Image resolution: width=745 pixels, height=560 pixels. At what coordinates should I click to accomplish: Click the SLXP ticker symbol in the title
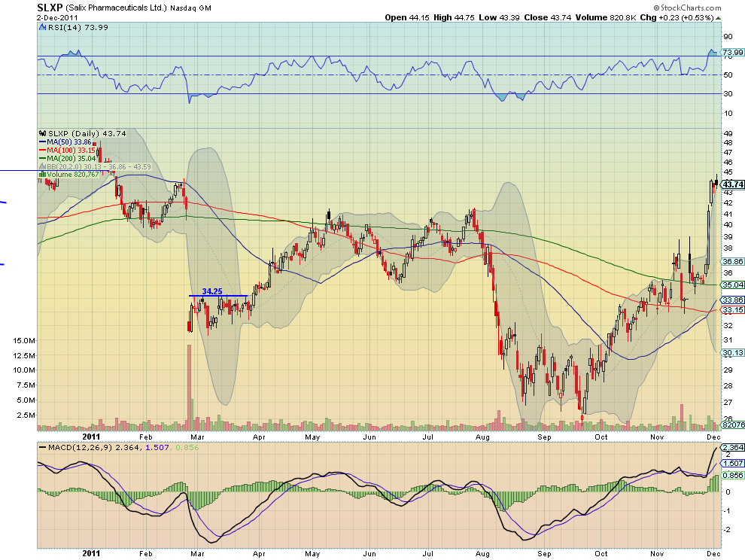pyautogui.click(x=50, y=8)
